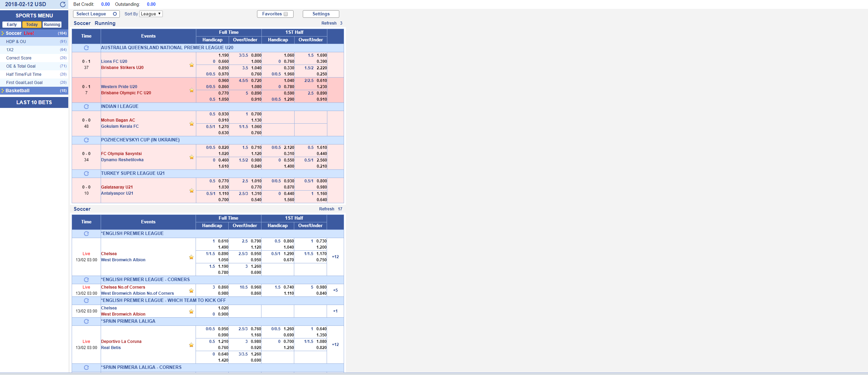Viewport: 868px width, 375px height.
Task: Star the Mohun Bagan AC match
Action: point(191,124)
